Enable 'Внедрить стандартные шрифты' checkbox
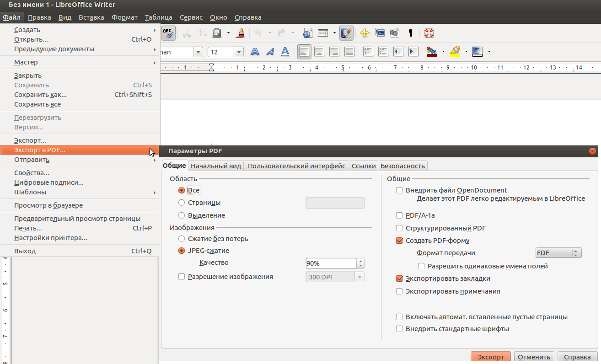The image size is (601, 364). [399, 329]
